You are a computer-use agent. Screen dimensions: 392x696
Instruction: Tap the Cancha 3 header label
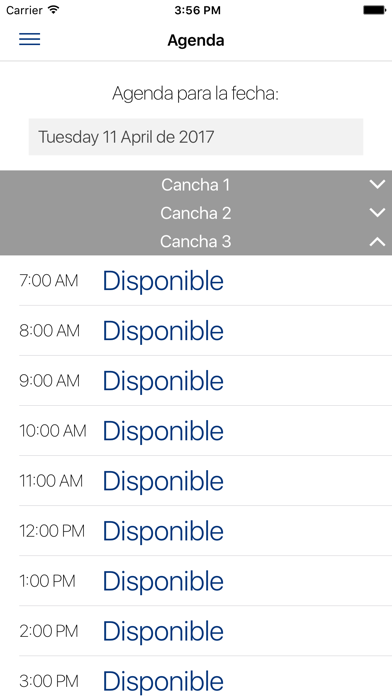[x=196, y=241]
